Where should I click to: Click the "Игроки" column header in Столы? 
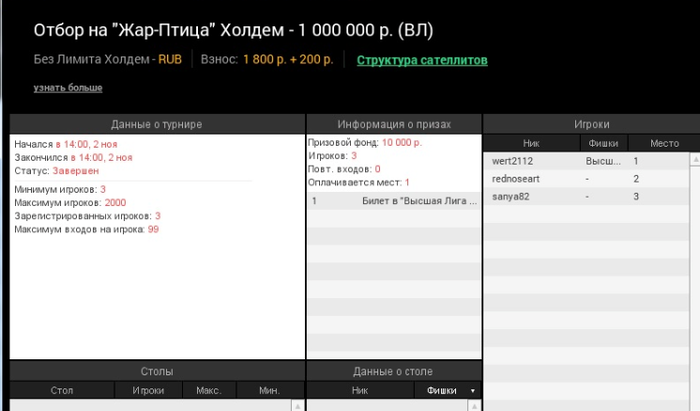[148, 390]
